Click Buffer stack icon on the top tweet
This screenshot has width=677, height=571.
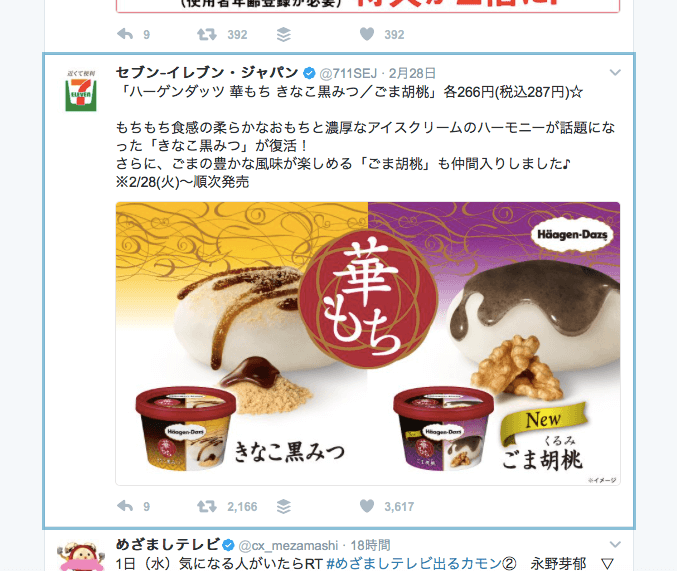(284, 35)
